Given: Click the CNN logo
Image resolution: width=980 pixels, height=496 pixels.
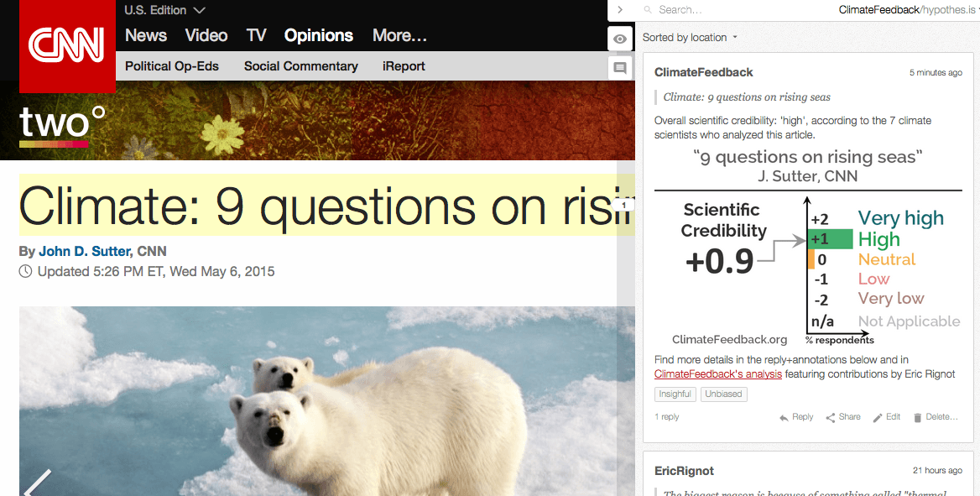Looking at the screenshot, I should coord(67,46).
